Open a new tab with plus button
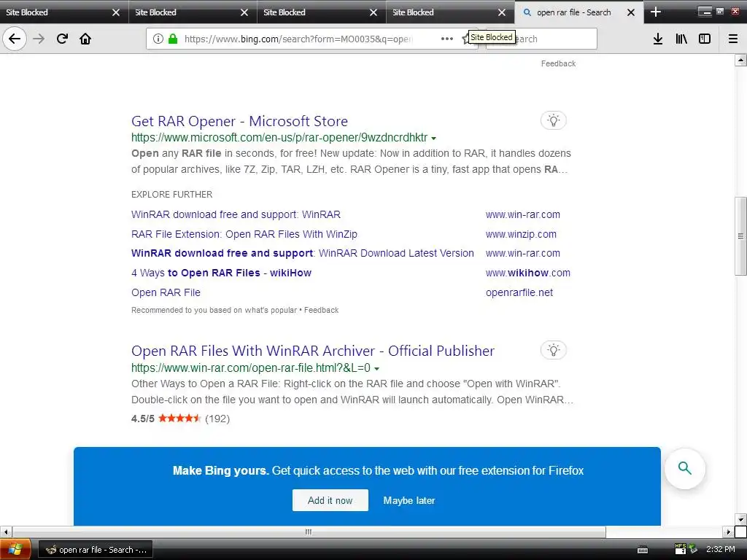The image size is (747, 560). click(656, 12)
